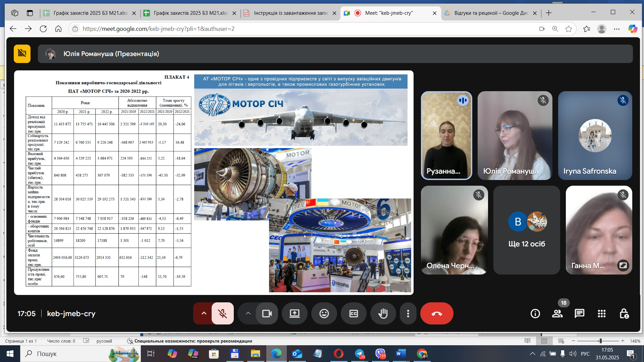This screenshot has width=644, height=362.
Task: Open Telegram from the taskbar
Action: [360, 354]
